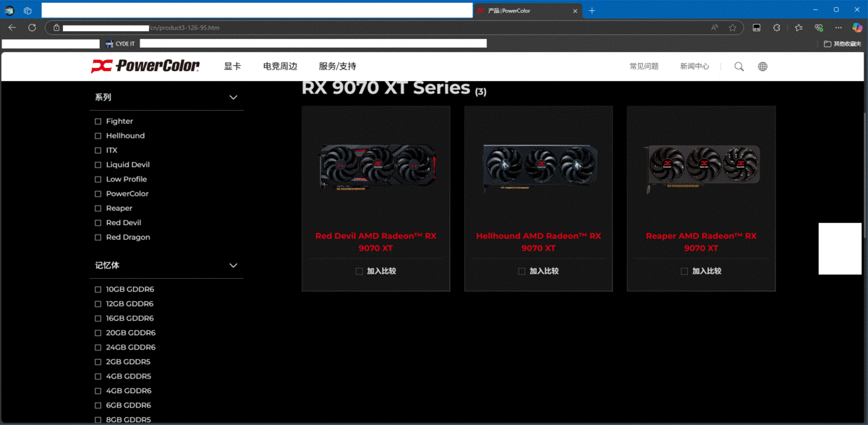Open the 电竞周边 menu
The image size is (868, 425).
click(280, 66)
